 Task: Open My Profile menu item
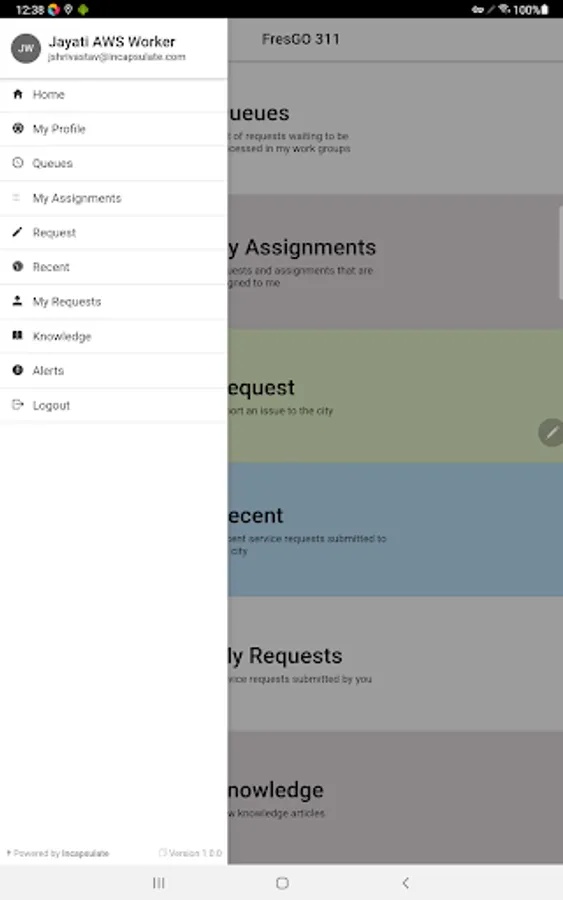point(114,129)
